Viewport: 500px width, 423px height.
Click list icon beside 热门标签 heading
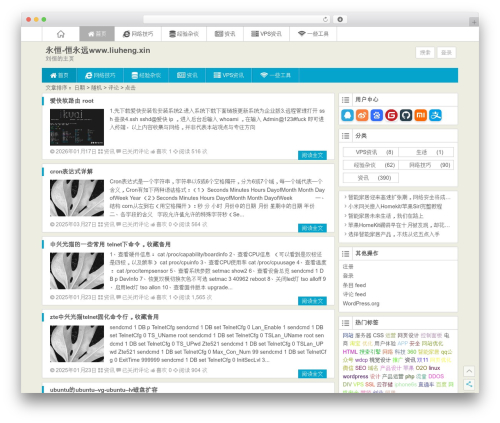(x=346, y=323)
